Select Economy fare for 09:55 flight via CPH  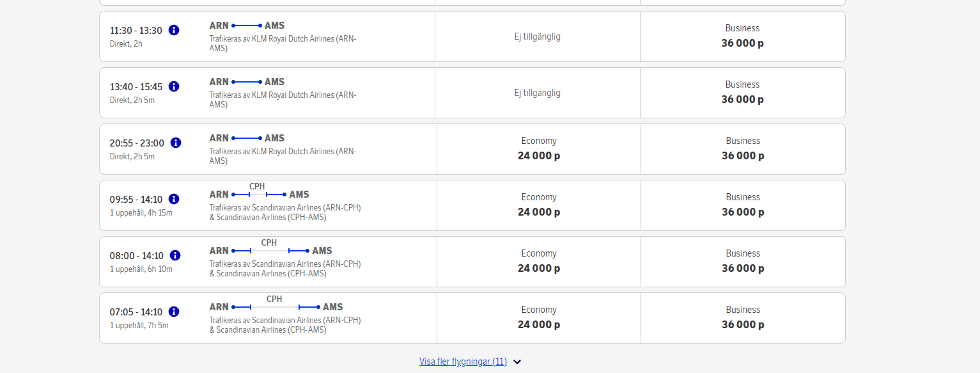[538, 205]
